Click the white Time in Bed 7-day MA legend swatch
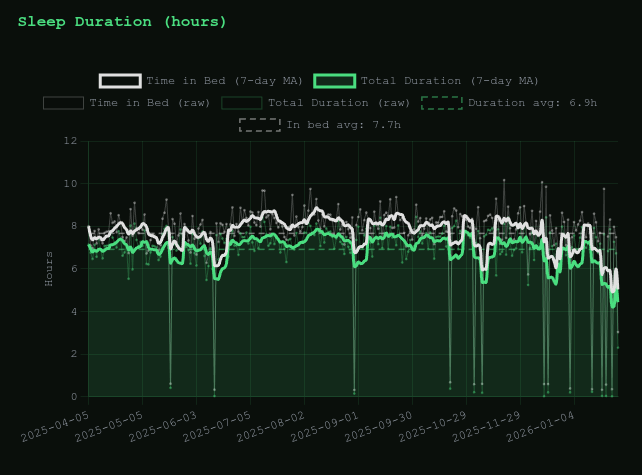642x475 pixels. click(x=120, y=81)
